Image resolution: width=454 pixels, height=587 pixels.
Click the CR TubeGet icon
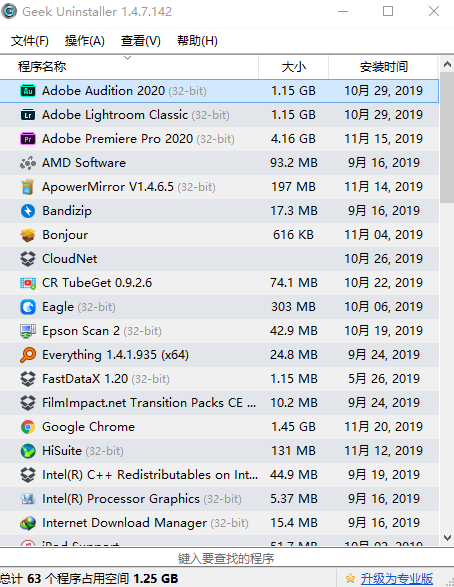click(x=28, y=283)
